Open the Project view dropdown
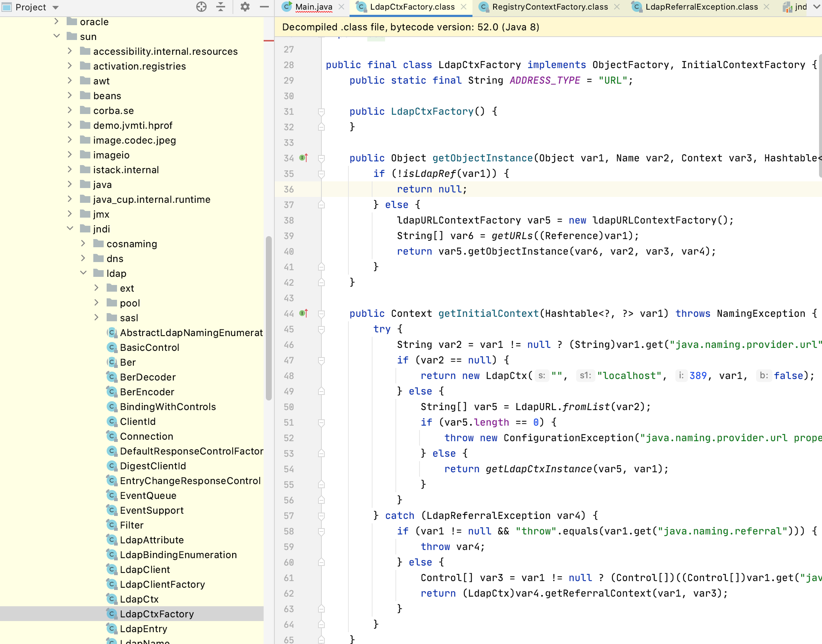 click(x=56, y=7)
